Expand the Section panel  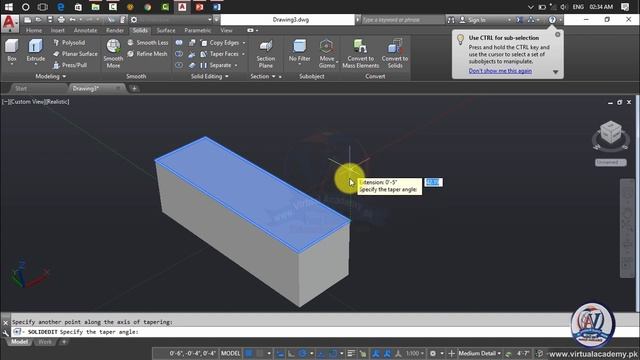263,76
